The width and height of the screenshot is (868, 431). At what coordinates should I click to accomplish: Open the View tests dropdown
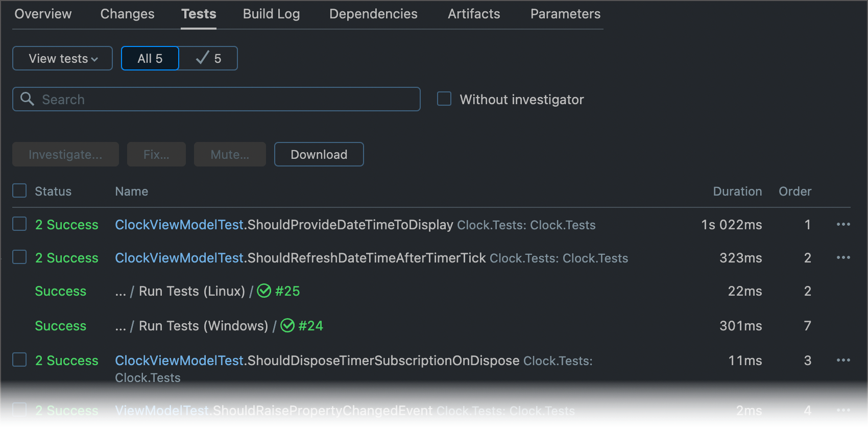pos(62,58)
